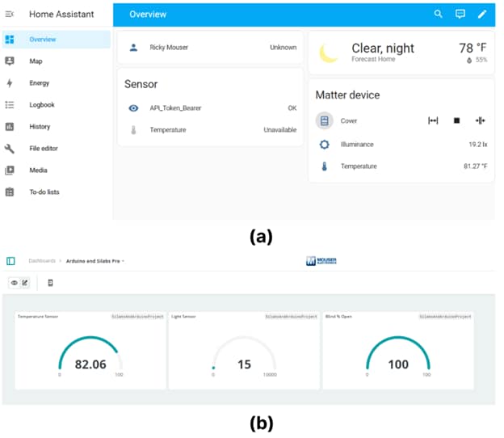
Task: Open the History sidebar item
Action: point(57,127)
